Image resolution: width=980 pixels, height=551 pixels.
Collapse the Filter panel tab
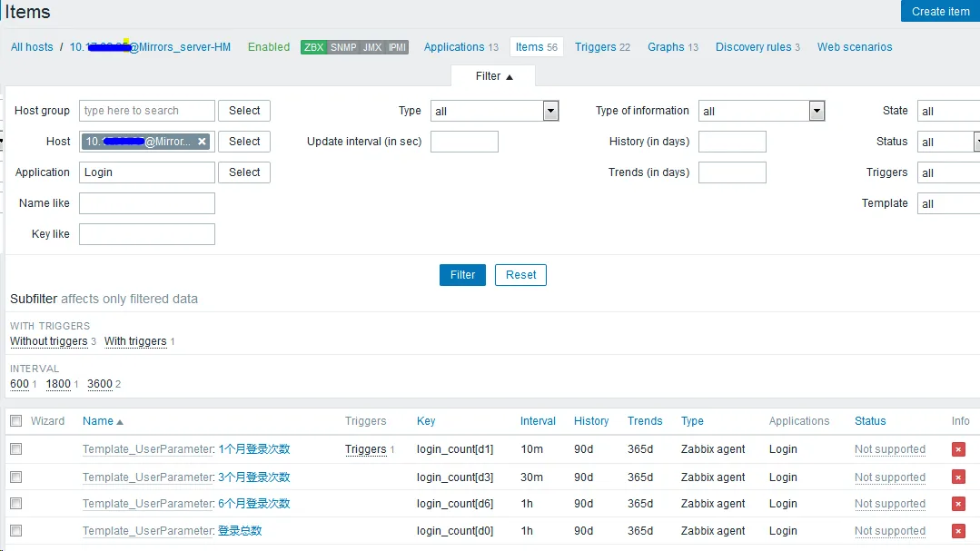(x=493, y=76)
